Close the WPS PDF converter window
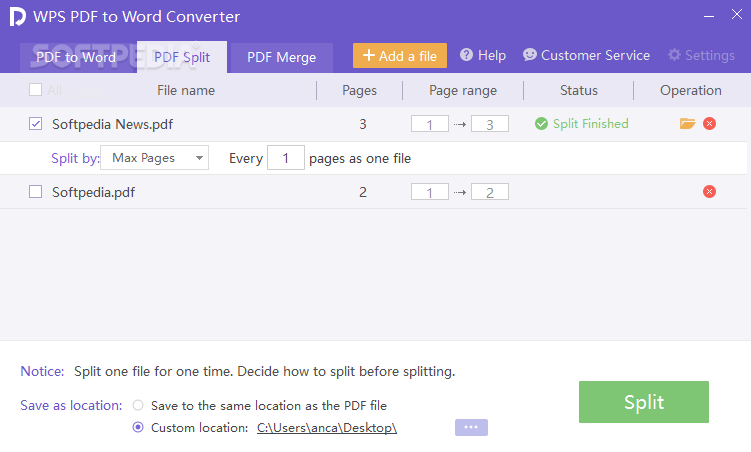 [x=737, y=14]
